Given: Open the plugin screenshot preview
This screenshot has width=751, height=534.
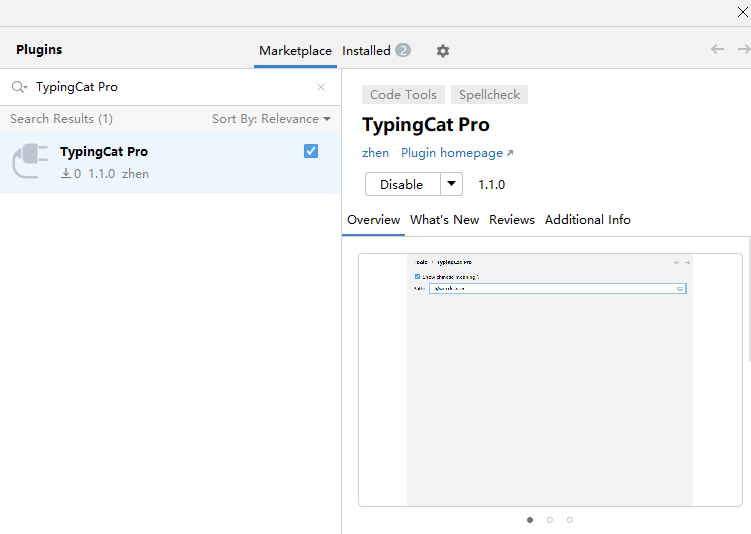Looking at the screenshot, I should click(x=550, y=380).
